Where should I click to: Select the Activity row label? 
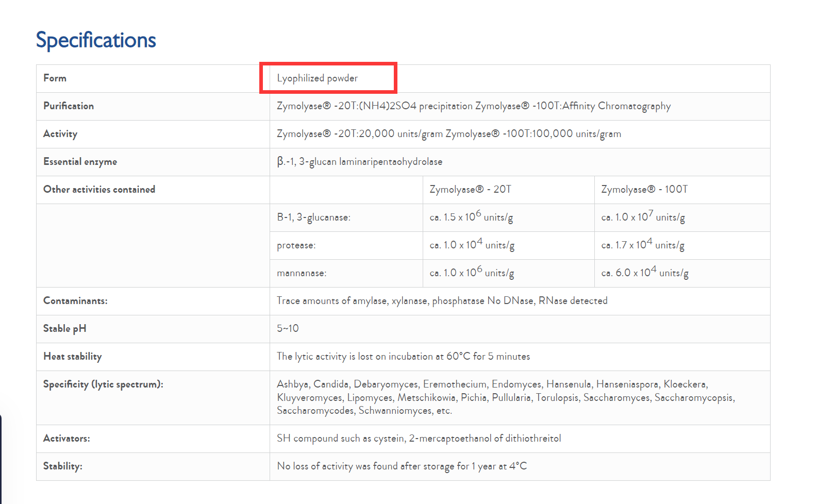click(x=60, y=134)
